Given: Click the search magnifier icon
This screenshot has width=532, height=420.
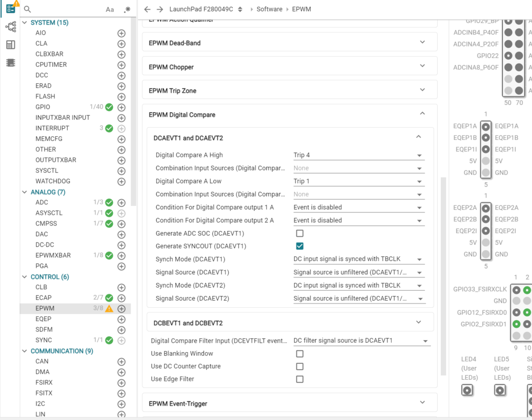Looking at the screenshot, I should pos(28,10).
